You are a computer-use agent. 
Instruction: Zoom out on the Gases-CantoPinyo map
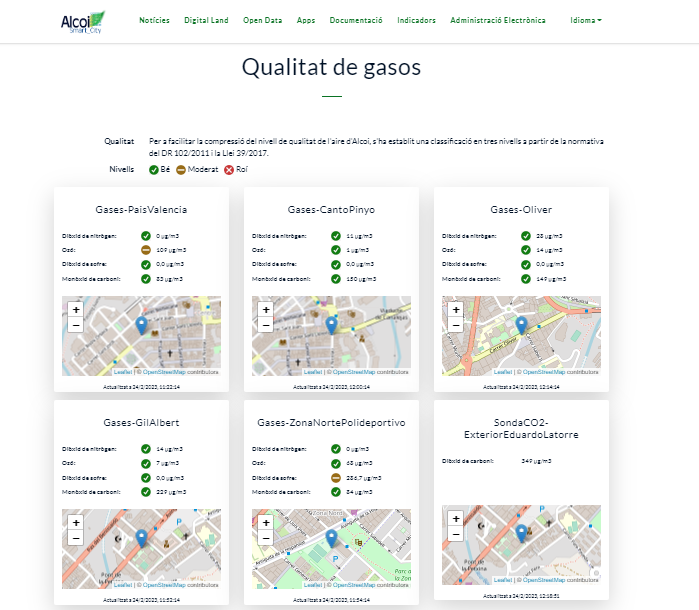click(265, 324)
